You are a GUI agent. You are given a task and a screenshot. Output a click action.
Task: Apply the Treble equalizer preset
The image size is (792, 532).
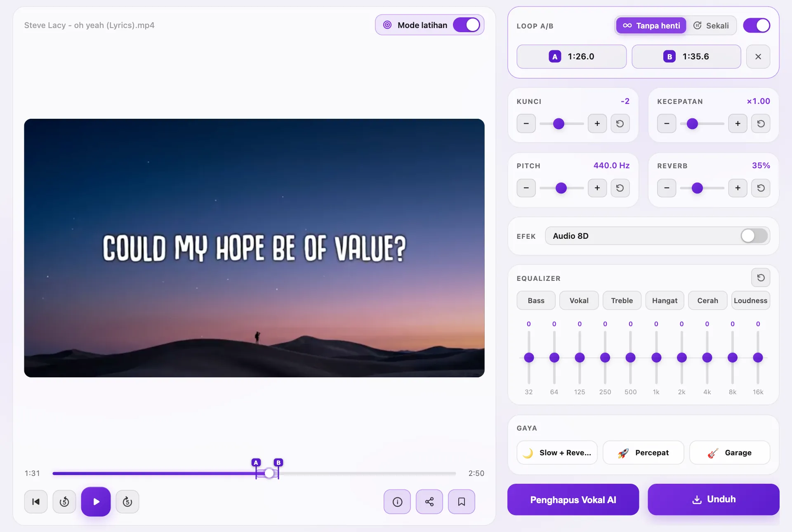pos(622,300)
